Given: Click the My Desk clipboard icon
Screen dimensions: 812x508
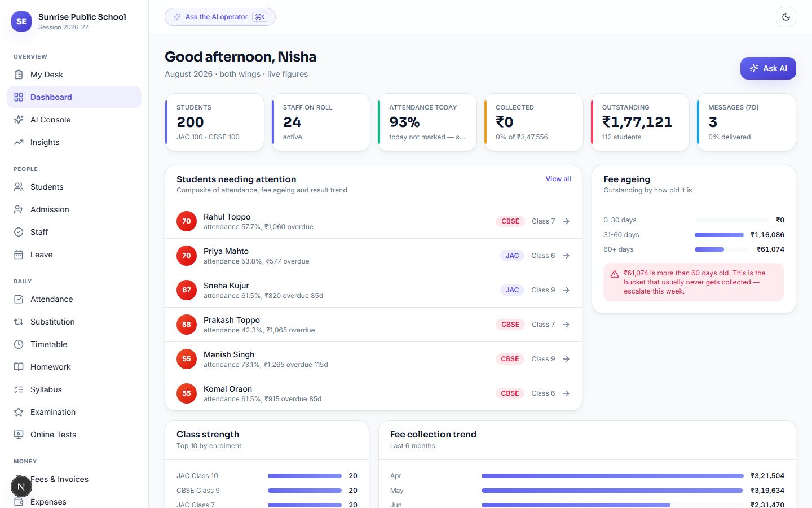Looking at the screenshot, I should (19, 75).
